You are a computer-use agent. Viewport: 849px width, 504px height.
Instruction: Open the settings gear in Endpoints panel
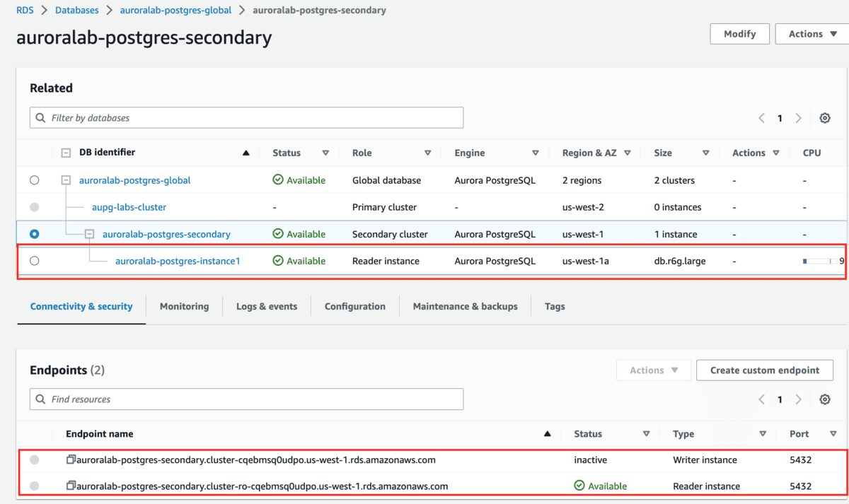824,399
